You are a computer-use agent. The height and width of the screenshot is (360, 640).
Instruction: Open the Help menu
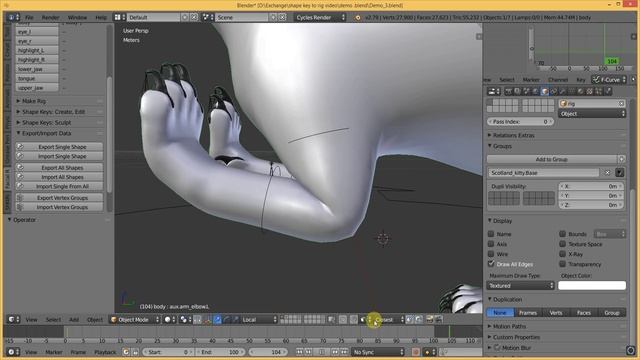click(x=101, y=18)
